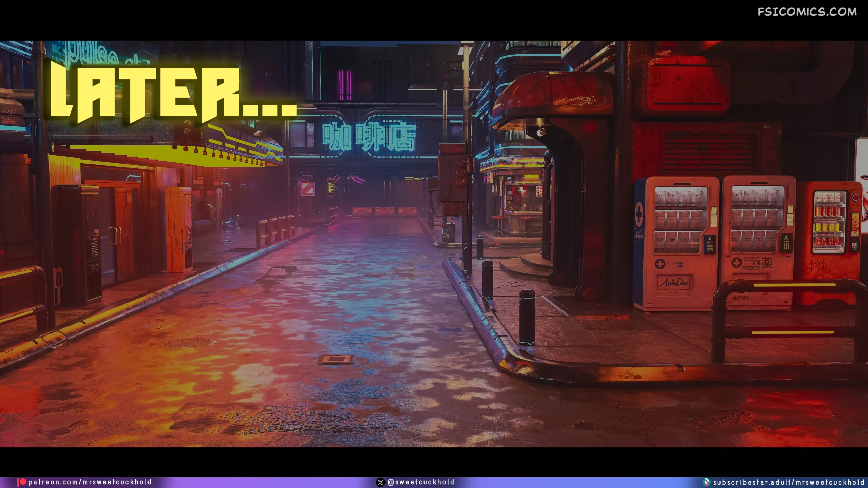Open the subscribestar.adult/mrsweetcuckhold link
Viewport: 868px width, 488px height.
point(789,482)
